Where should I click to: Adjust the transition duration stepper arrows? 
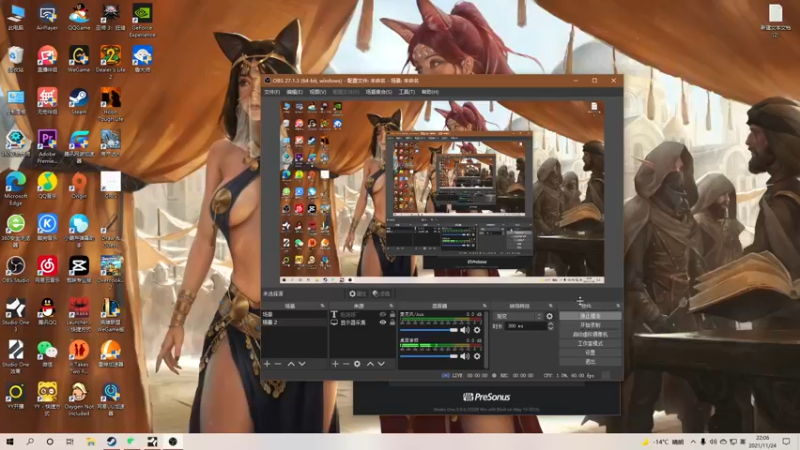click(550, 326)
